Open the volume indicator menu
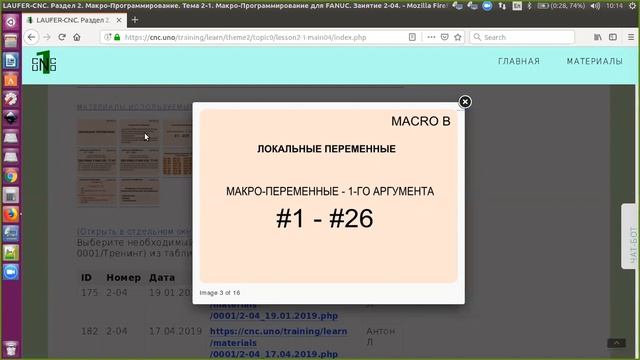The height and width of the screenshot is (360, 640). tap(595, 5)
